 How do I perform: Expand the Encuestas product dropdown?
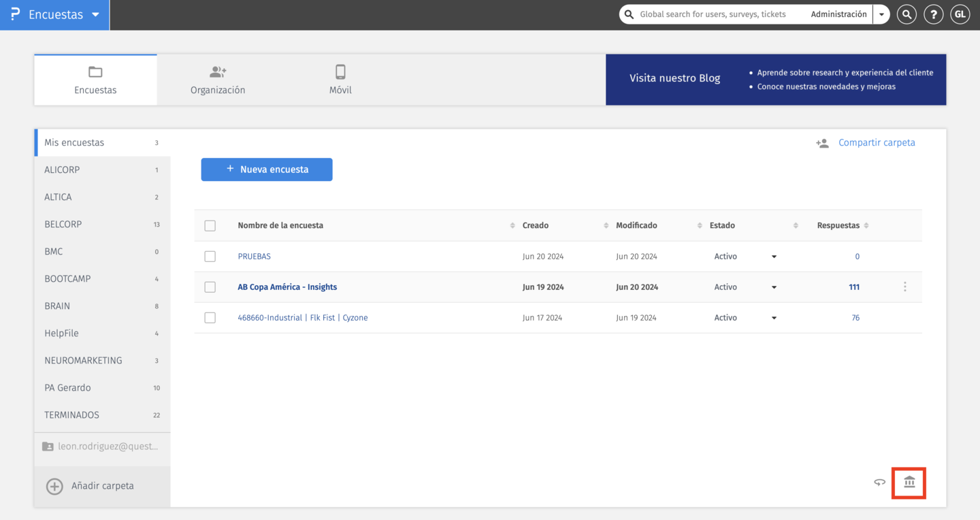(95, 15)
